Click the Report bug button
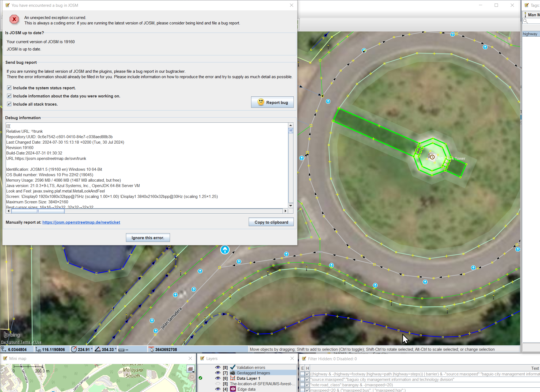Viewport: 540px width, 392px height. tap(272, 102)
